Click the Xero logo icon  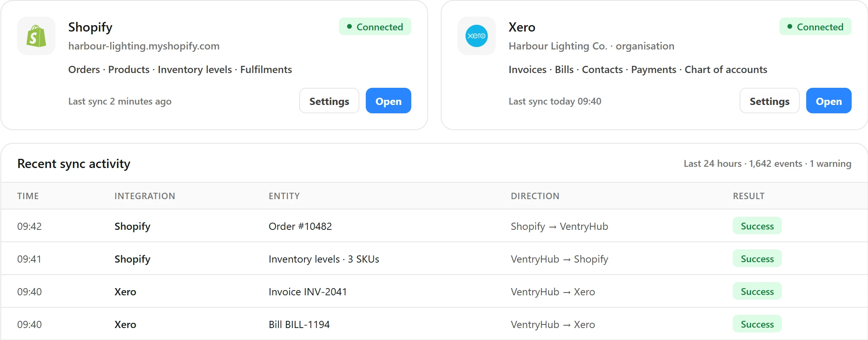(477, 36)
